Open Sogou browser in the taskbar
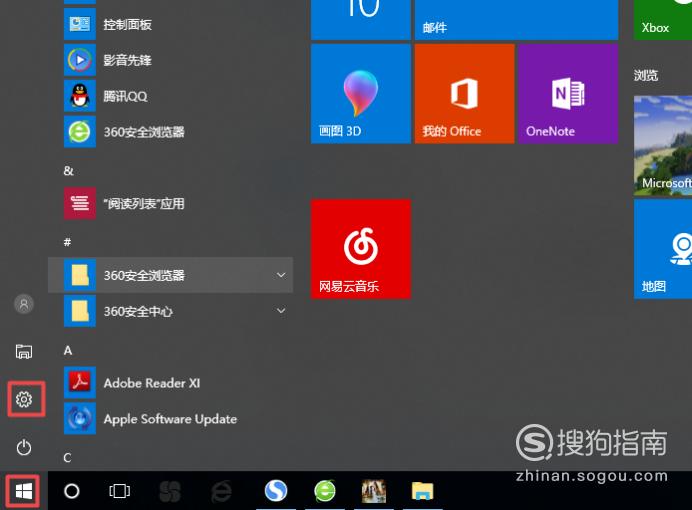Screen dimensions: 692x510 [x=276, y=491]
